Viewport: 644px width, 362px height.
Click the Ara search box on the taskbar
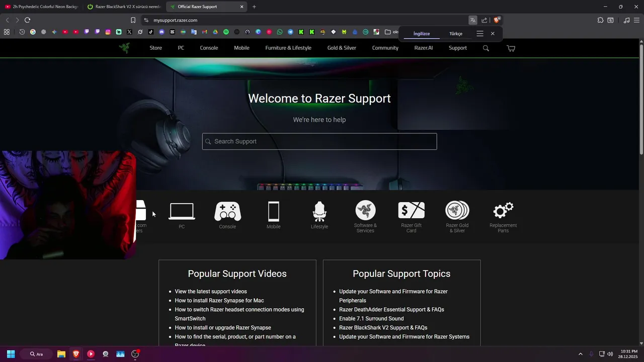coord(36,354)
